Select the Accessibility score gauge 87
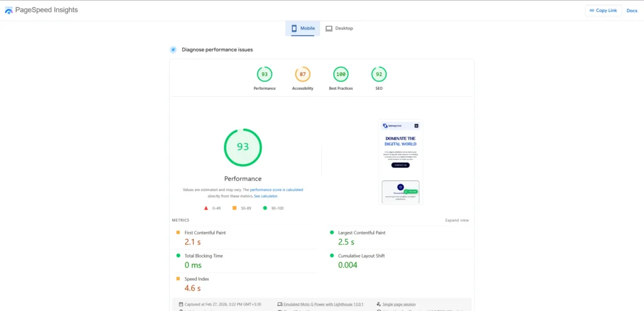The image size is (644, 311). (303, 74)
